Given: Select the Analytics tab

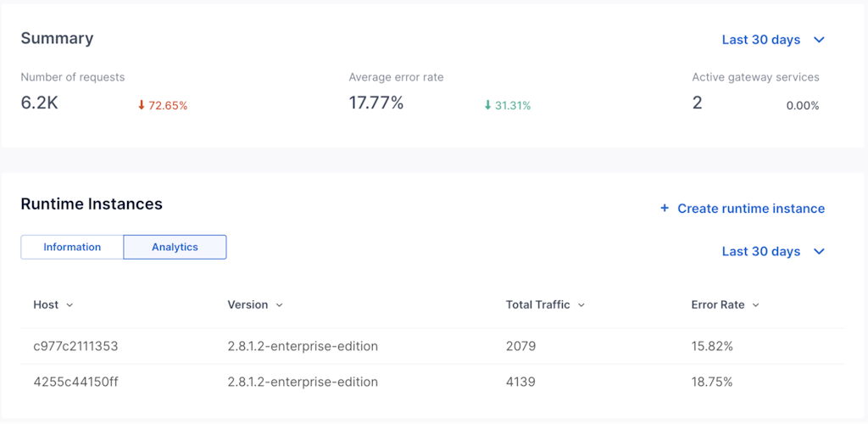Looking at the screenshot, I should pos(175,248).
